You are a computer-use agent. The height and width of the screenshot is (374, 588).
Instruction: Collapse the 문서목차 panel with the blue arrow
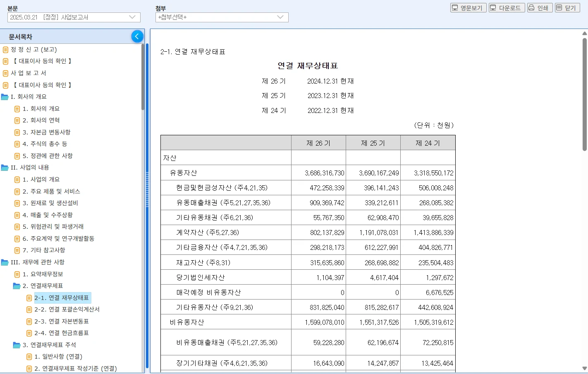[x=137, y=36]
